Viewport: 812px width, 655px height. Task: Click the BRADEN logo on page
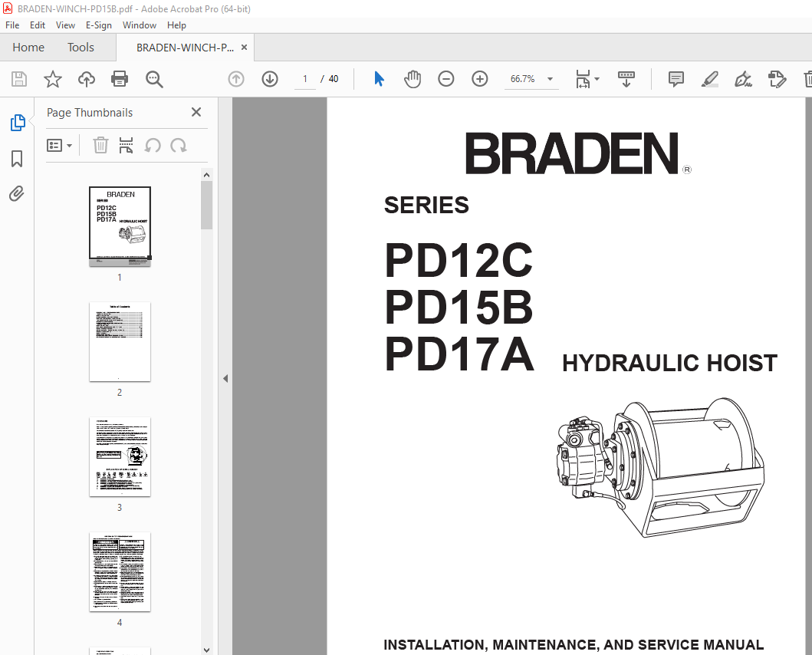point(578,153)
